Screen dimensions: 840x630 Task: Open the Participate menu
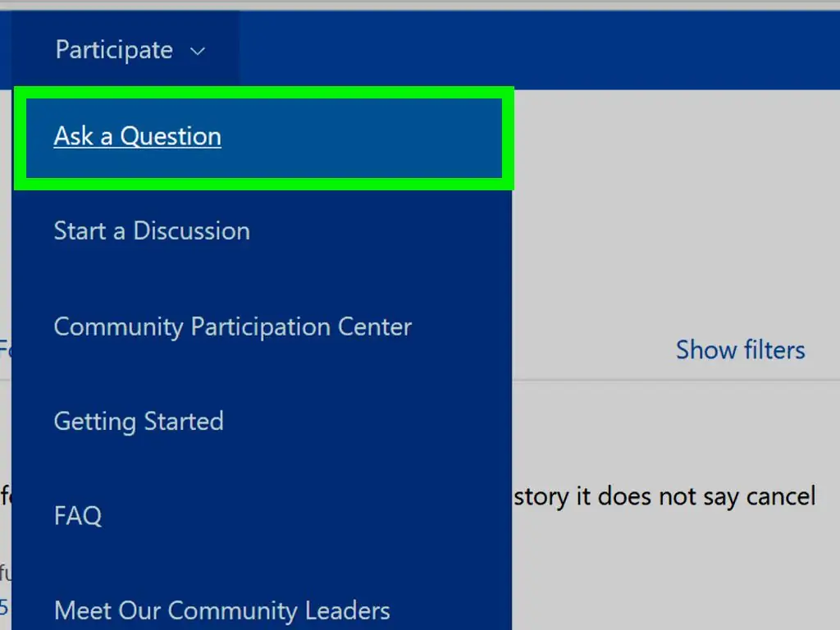pos(113,49)
